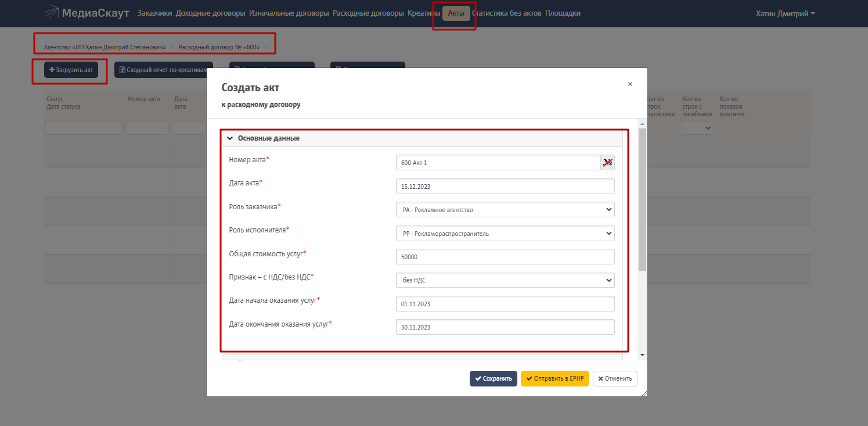Click the МедиаСкаут logo
868x426 pixels.
click(x=87, y=13)
